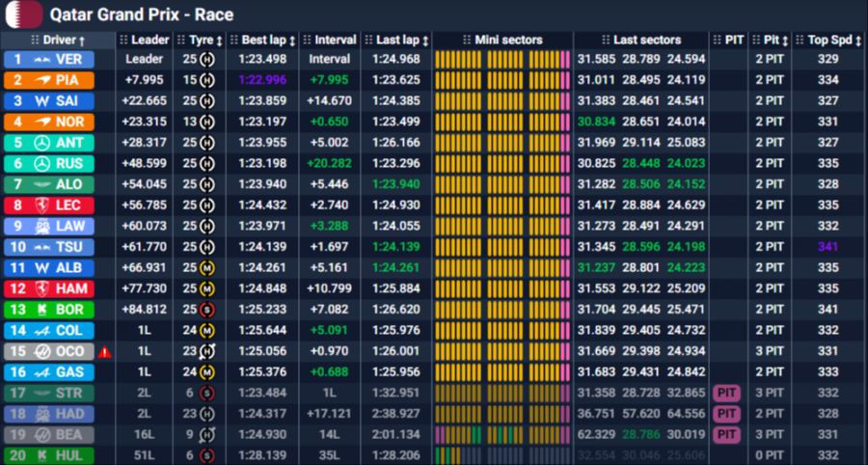868x465 pixels.
Task: Click the top speed 329 for VER
Action: (828, 60)
